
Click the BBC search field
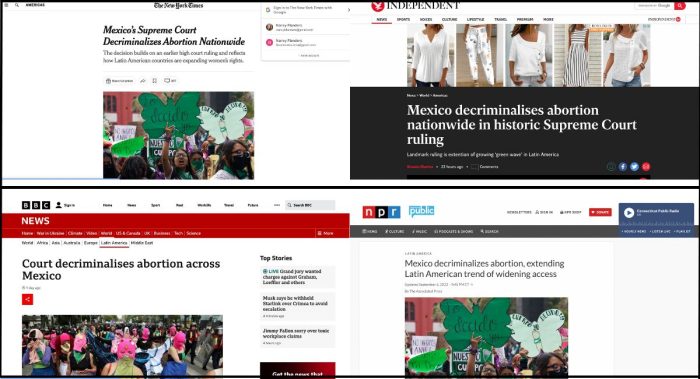(310, 205)
